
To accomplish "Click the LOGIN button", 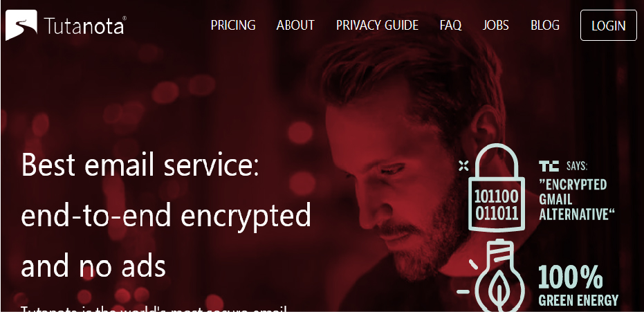I will (608, 26).
